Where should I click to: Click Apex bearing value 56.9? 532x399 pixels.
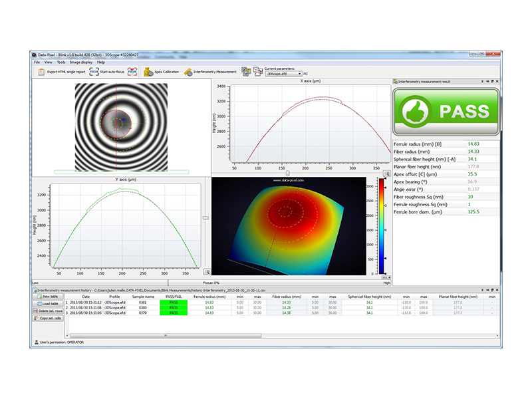pos(472,182)
